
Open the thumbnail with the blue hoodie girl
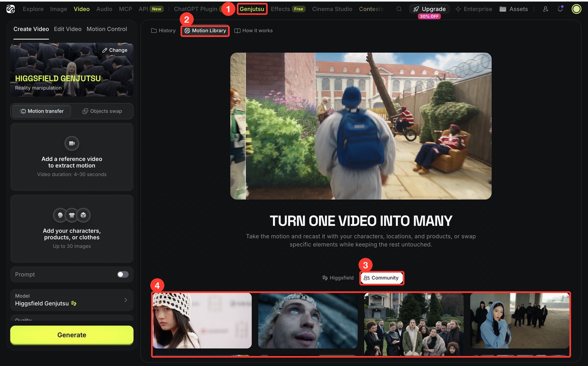coord(520,321)
